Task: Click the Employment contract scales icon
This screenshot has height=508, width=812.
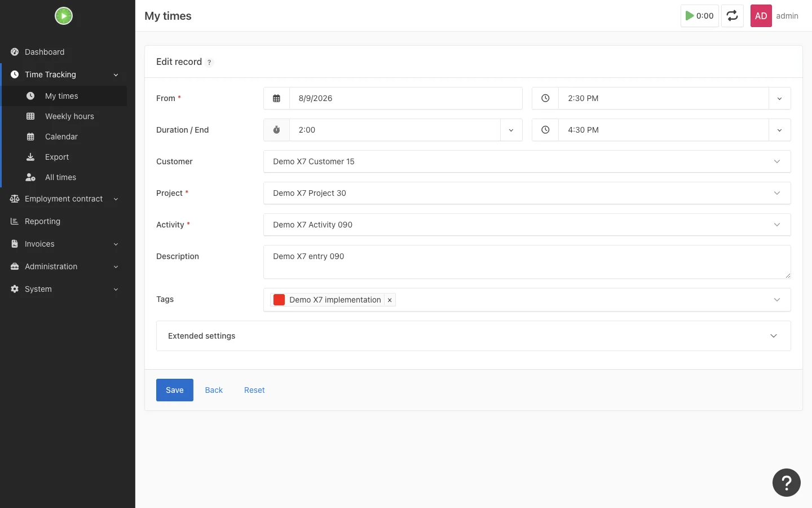Action: 15,199
